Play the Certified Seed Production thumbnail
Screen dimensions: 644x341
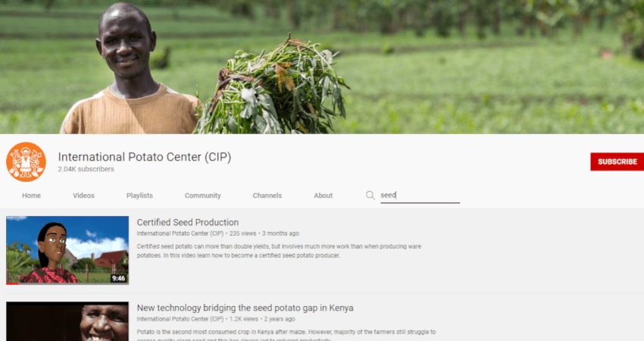point(67,250)
